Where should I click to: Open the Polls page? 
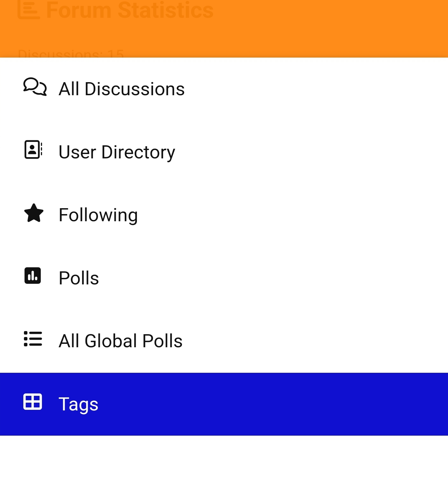point(79,278)
